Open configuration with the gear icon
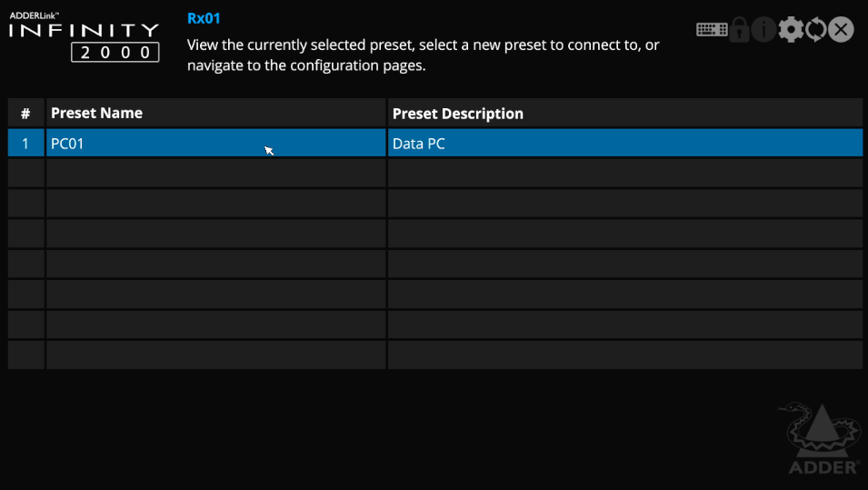 coord(791,30)
